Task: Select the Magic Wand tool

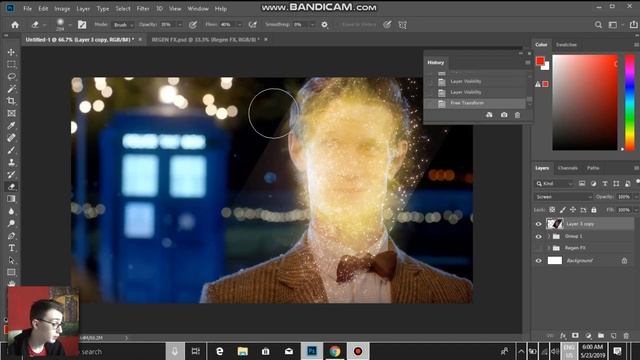Action: click(x=11, y=89)
